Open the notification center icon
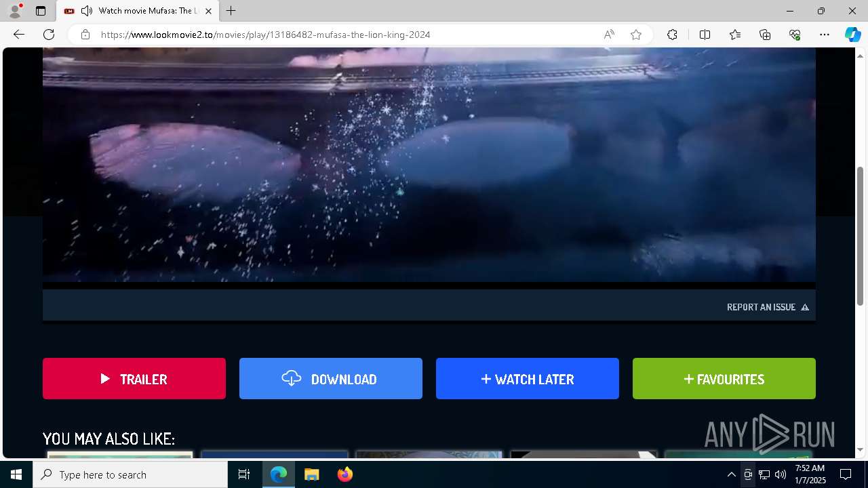This screenshot has height=488, width=868. tap(846, 474)
